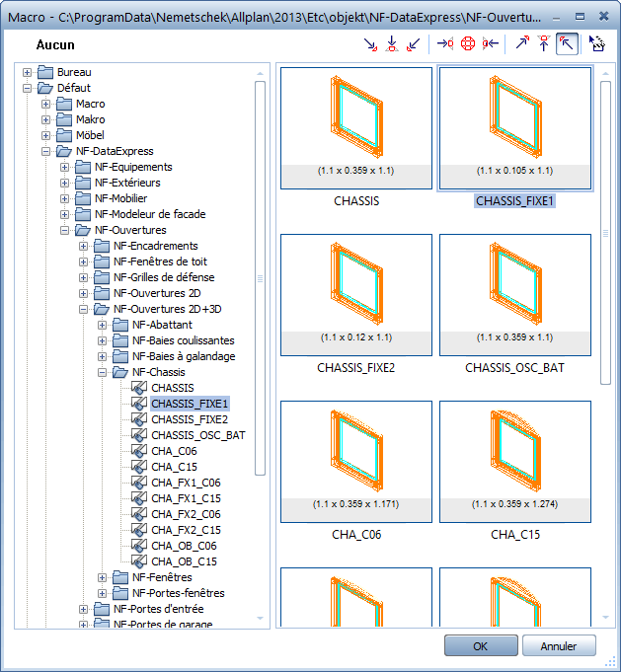Expand the NF-Baies coulissantes node

pos(102,340)
